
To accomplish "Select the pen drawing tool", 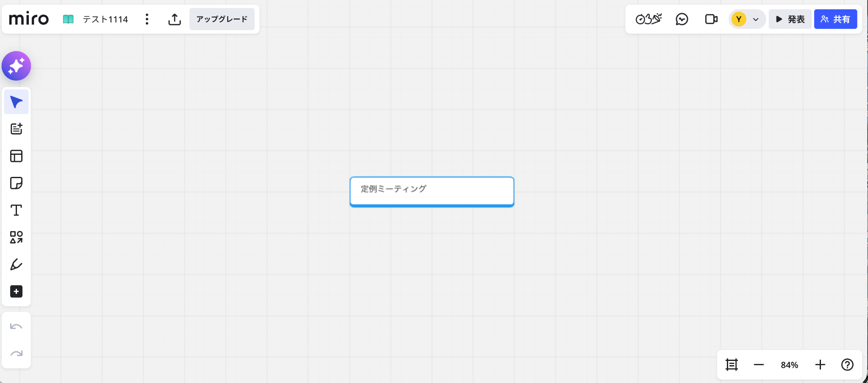I will pyautogui.click(x=17, y=265).
